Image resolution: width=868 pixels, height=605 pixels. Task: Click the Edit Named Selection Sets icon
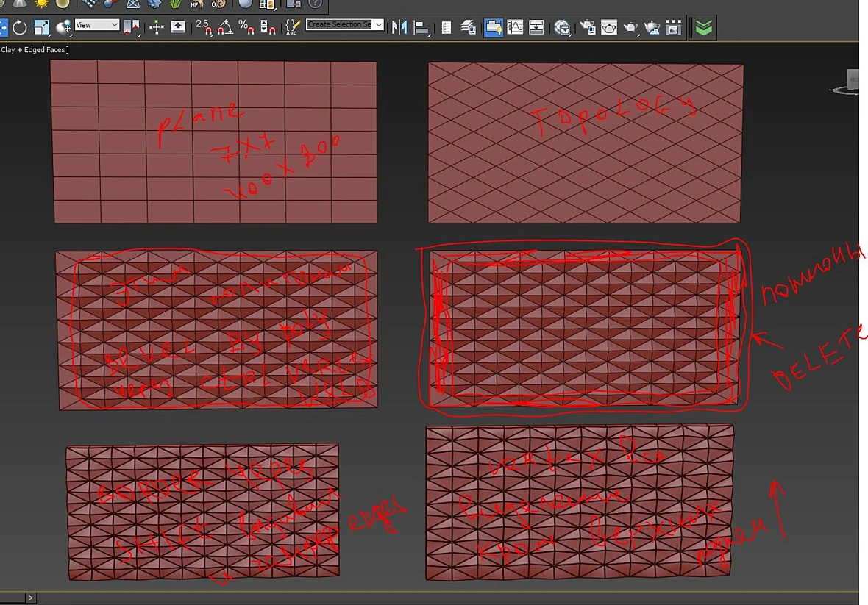click(292, 27)
